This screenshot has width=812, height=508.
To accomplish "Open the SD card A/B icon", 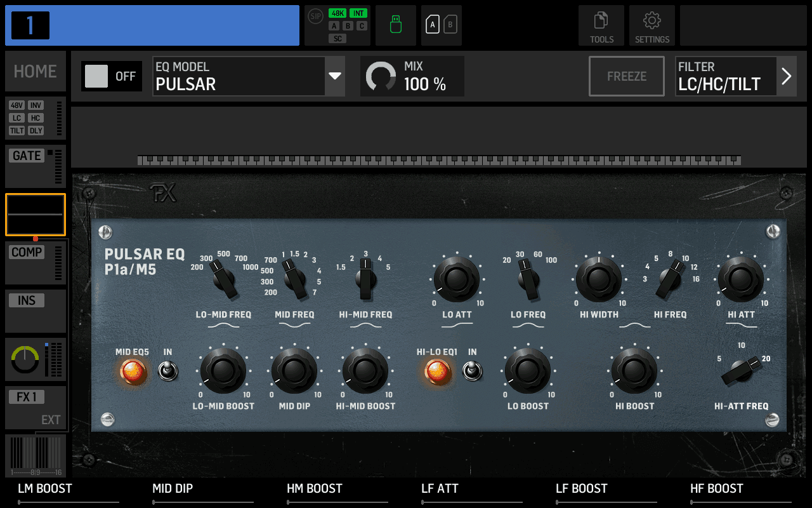I will pyautogui.click(x=442, y=25).
